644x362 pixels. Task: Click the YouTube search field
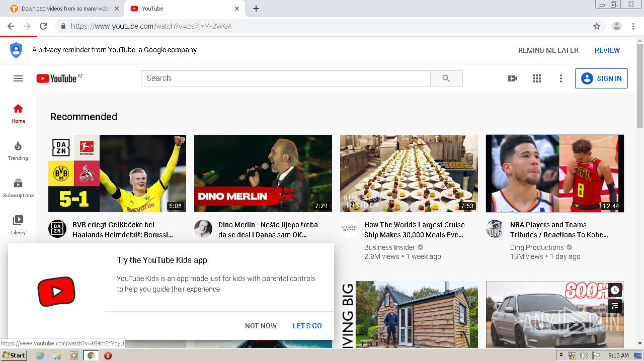click(286, 78)
